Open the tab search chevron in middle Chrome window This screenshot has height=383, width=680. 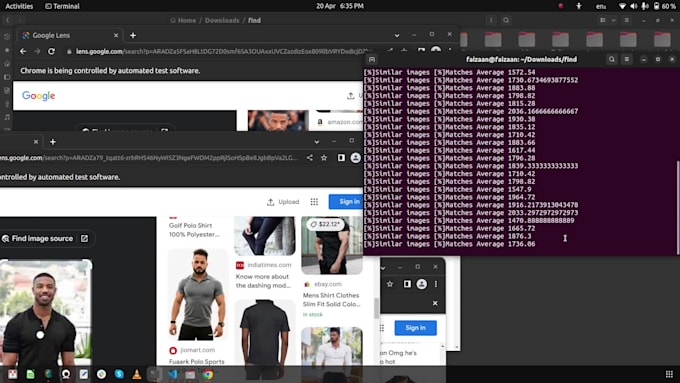tap(317, 142)
